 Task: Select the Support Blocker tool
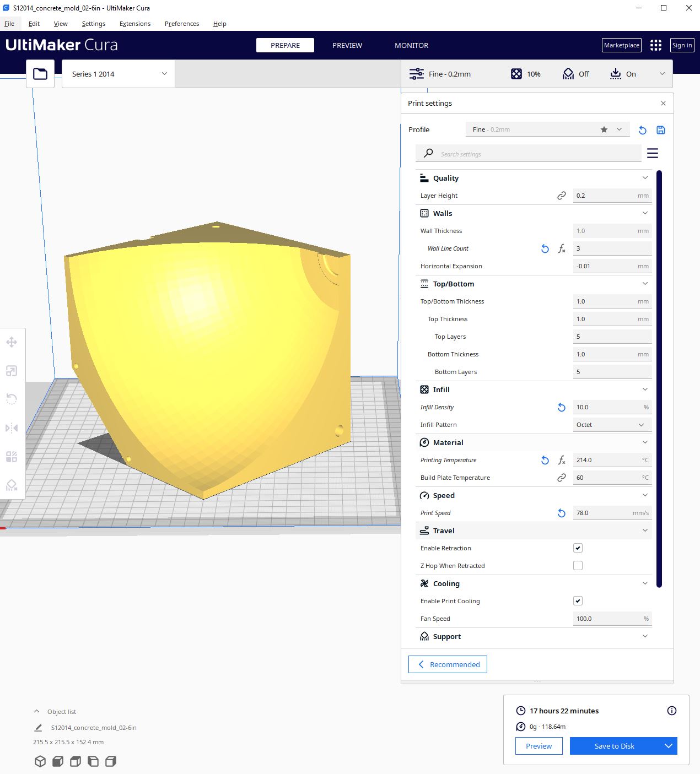tap(12, 485)
